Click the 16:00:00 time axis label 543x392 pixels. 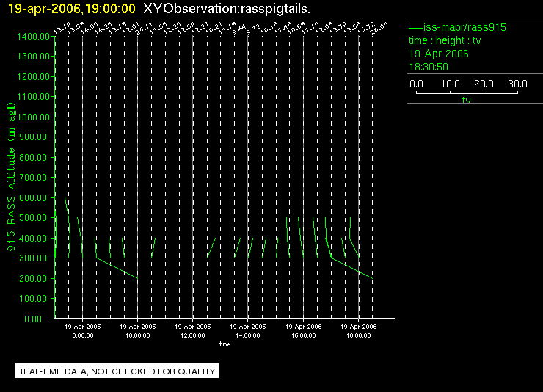(303, 335)
